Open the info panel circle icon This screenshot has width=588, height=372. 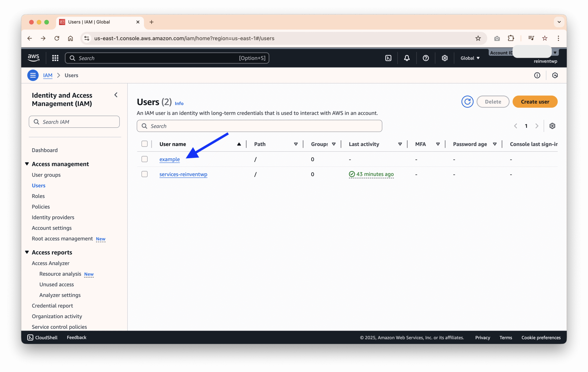pyautogui.click(x=537, y=75)
